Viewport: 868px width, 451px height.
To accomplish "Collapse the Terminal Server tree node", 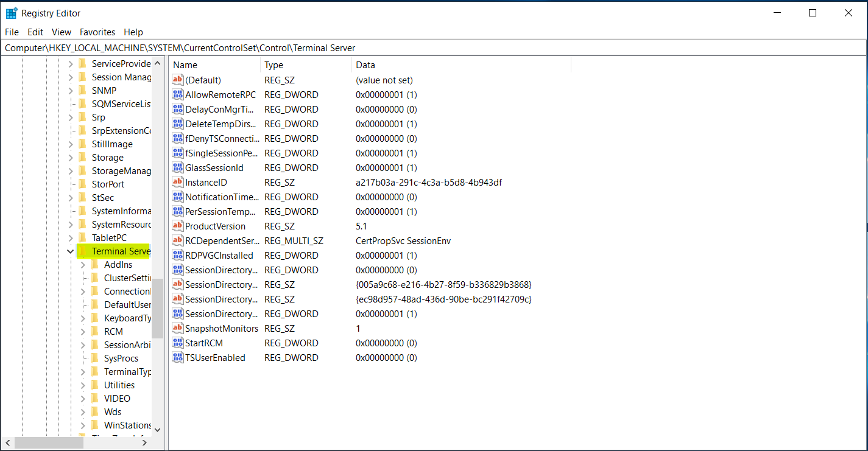I will [71, 251].
